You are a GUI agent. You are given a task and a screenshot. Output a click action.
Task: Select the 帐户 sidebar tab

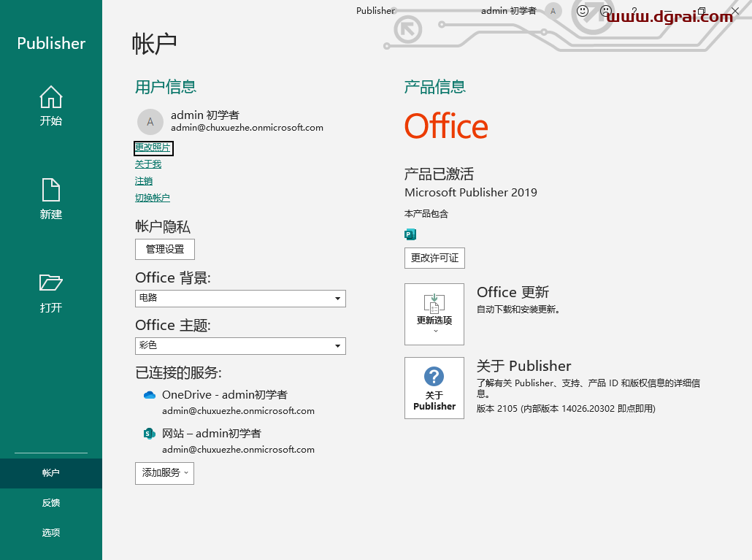tap(51, 473)
